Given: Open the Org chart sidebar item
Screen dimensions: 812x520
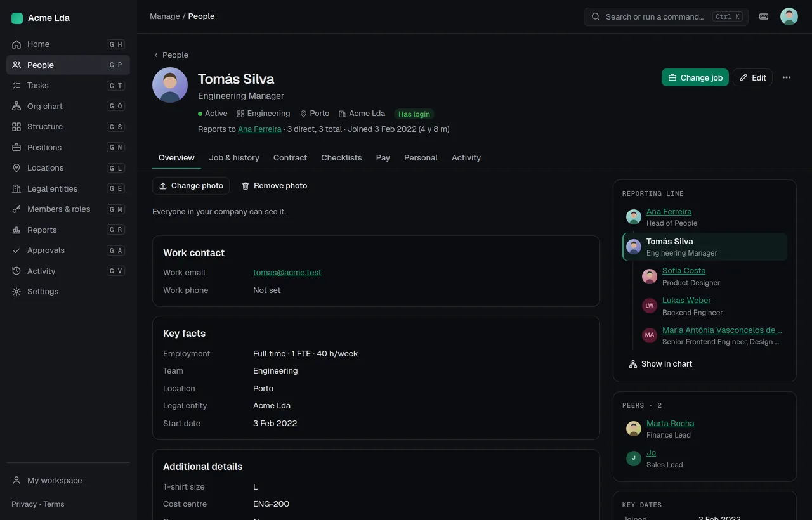Looking at the screenshot, I should pos(68,106).
